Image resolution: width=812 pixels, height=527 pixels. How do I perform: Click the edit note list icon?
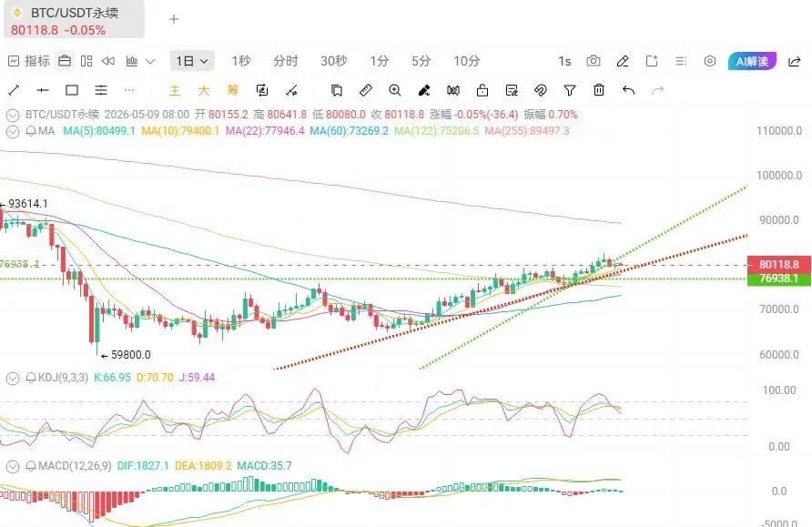click(x=512, y=91)
